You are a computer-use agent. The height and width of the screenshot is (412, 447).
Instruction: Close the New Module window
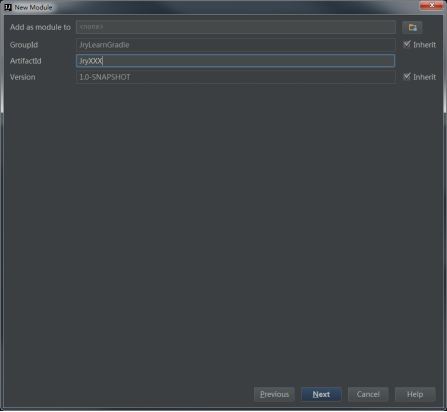click(x=432, y=5)
